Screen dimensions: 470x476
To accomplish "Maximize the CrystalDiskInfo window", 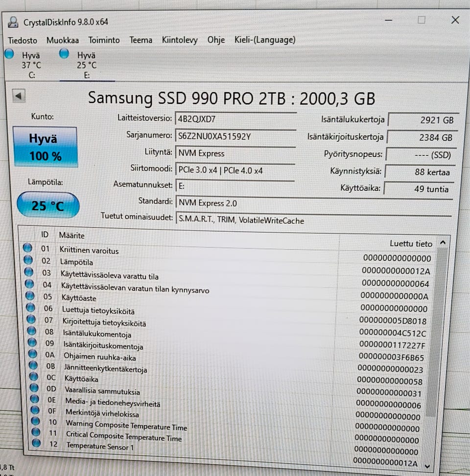I will point(422,20).
